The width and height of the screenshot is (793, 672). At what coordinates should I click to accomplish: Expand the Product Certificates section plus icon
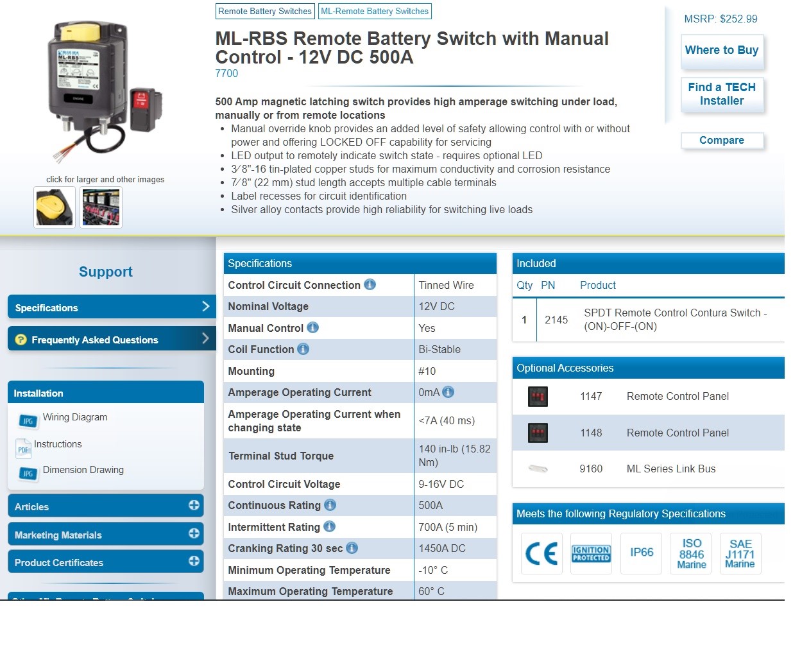pos(194,561)
